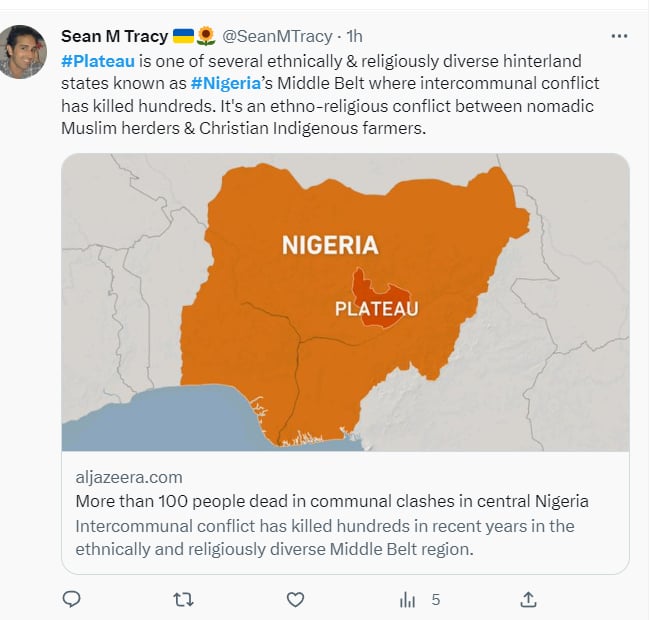Open Sean M Tracy's profile picture
Viewport: 652px width, 620px height.
(x=22, y=52)
